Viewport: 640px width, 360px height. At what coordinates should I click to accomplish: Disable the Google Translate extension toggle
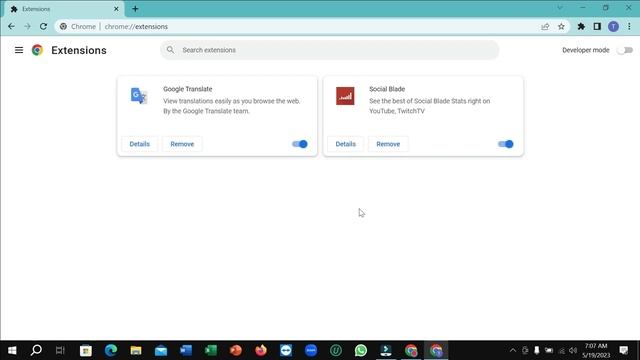pos(300,144)
